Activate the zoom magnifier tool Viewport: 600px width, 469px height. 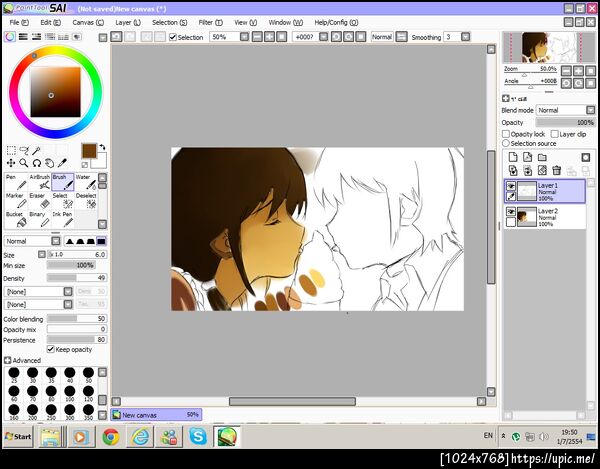point(24,163)
